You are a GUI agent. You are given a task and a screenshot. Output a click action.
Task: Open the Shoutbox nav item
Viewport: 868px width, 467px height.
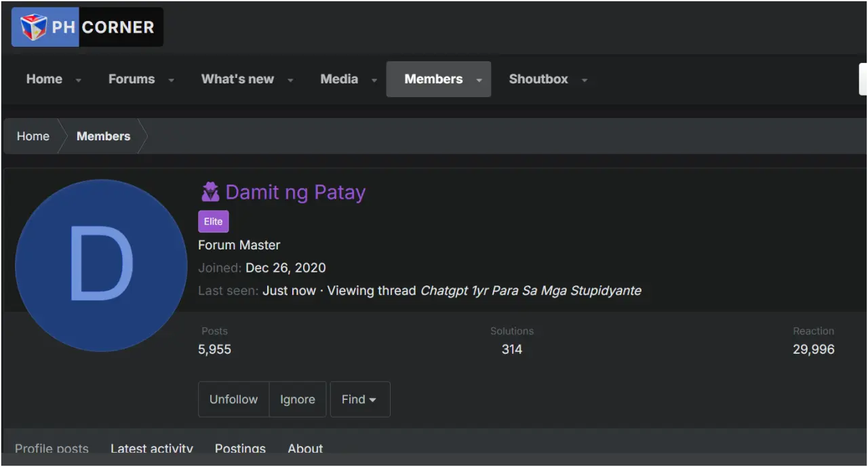[x=538, y=79]
